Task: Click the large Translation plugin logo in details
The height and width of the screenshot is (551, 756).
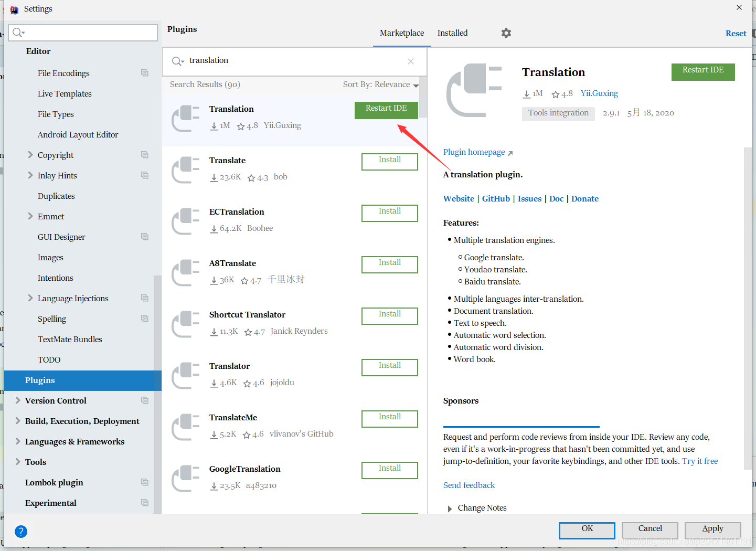Action: (474, 90)
